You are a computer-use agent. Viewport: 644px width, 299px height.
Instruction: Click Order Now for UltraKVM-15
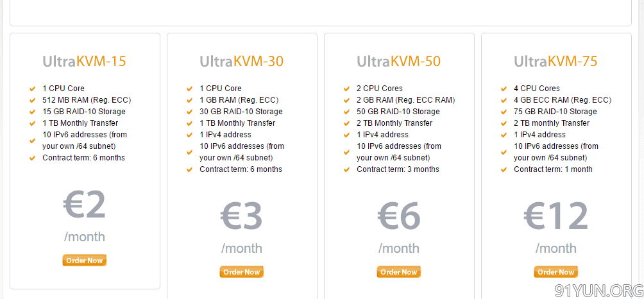pyautogui.click(x=85, y=261)
